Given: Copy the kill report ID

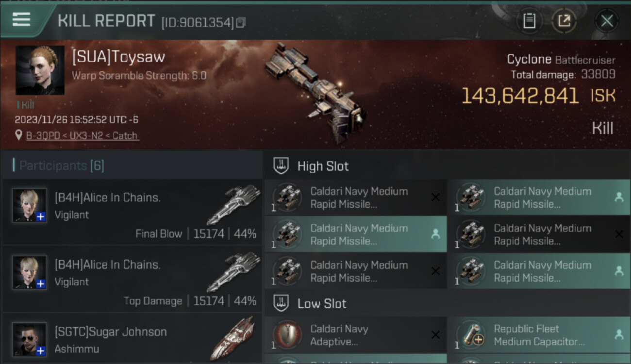Looking at the screenshot, I should [x=241, y=22].
